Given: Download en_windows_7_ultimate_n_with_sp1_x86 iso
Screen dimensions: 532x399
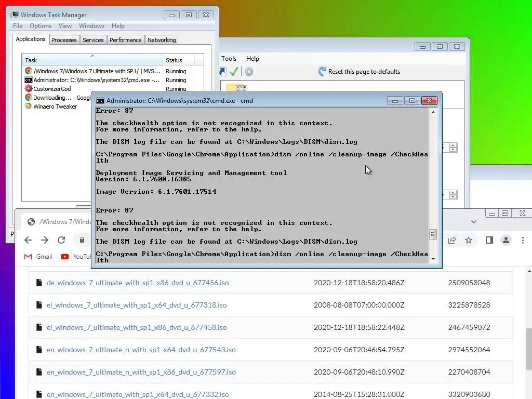Looking at the screenshot, I should (x=141, y=372).
